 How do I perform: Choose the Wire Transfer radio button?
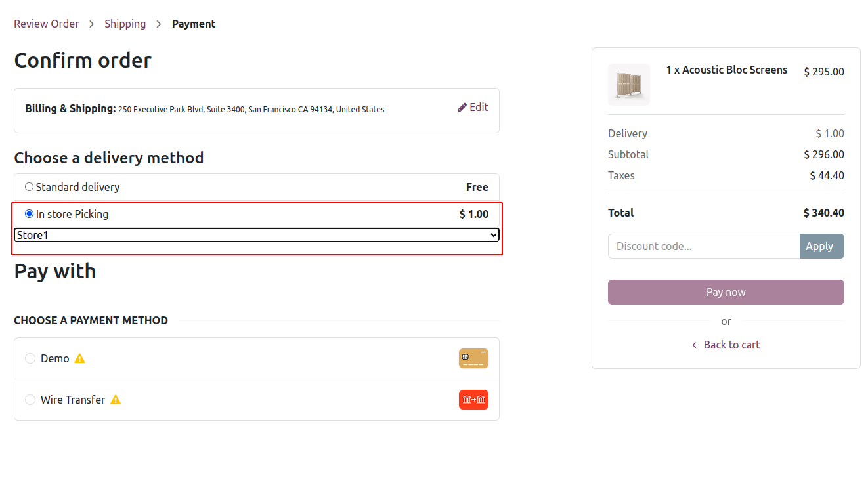click(30, 400)
